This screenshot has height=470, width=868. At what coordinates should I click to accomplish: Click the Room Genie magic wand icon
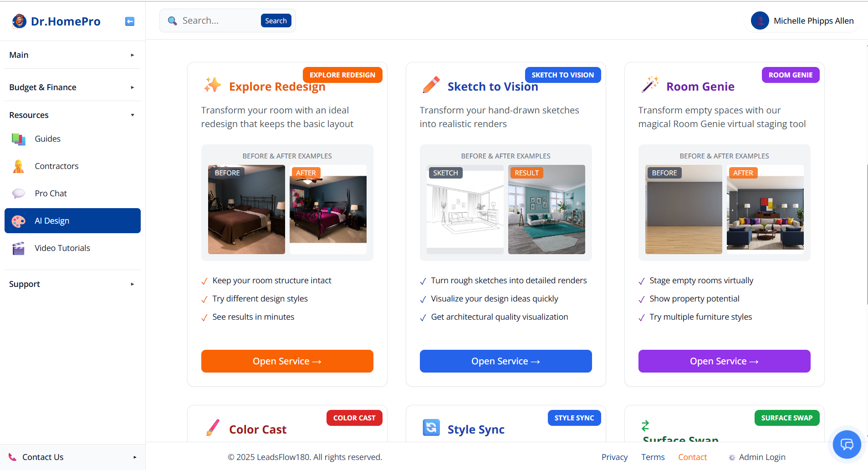click(650, 85)
